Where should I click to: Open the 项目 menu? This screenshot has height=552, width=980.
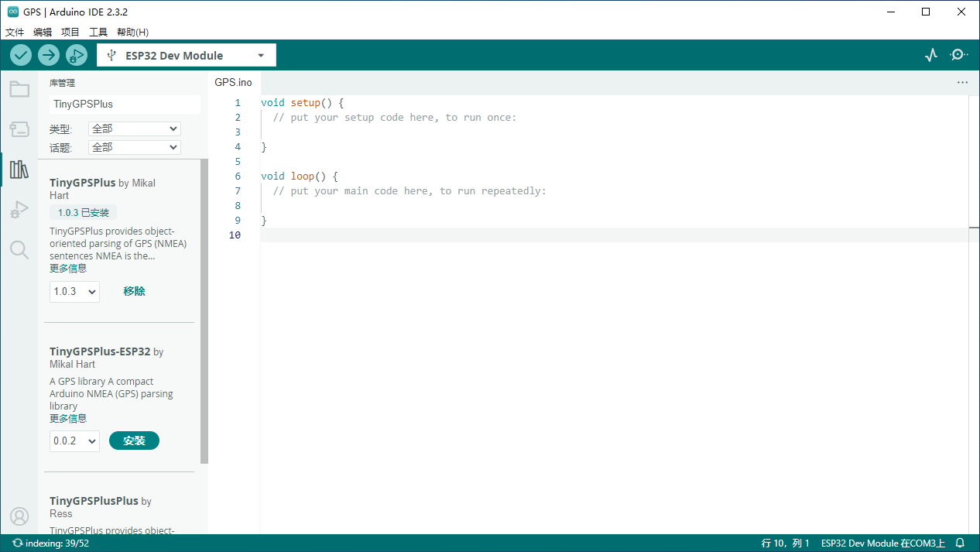tap(70, 33)
